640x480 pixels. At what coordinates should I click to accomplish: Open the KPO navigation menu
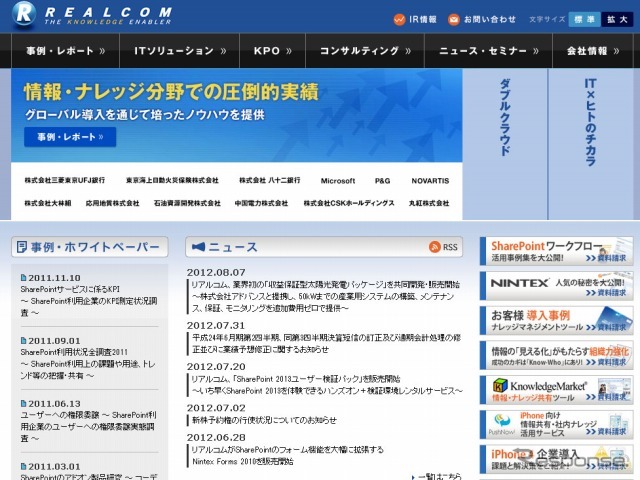click(272, 51)
